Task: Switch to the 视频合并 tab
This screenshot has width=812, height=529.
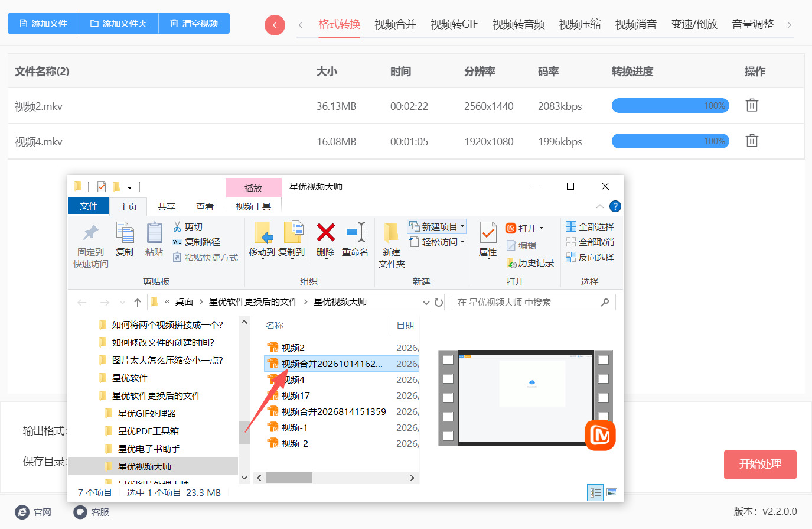Action: click(395, 24)
